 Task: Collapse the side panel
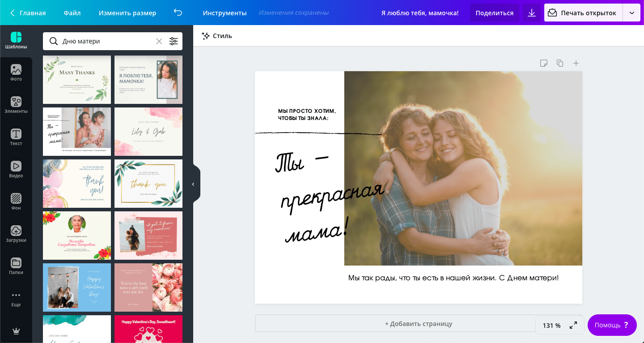[x=193, y=184]
